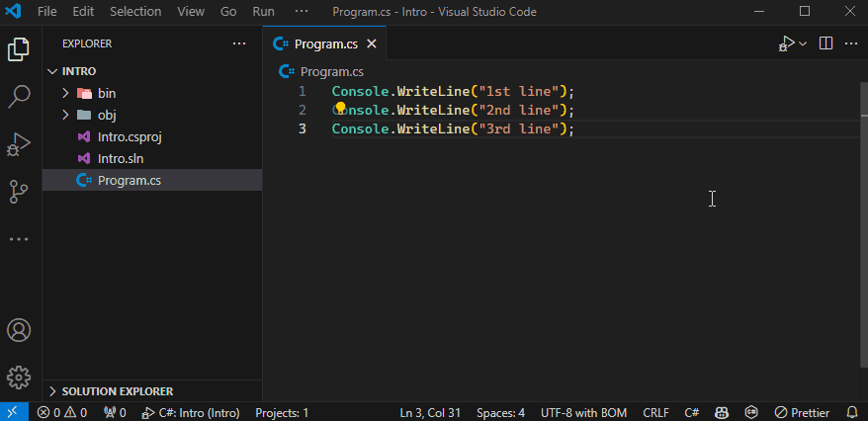Open the Explorer view in activity bar

18,49
